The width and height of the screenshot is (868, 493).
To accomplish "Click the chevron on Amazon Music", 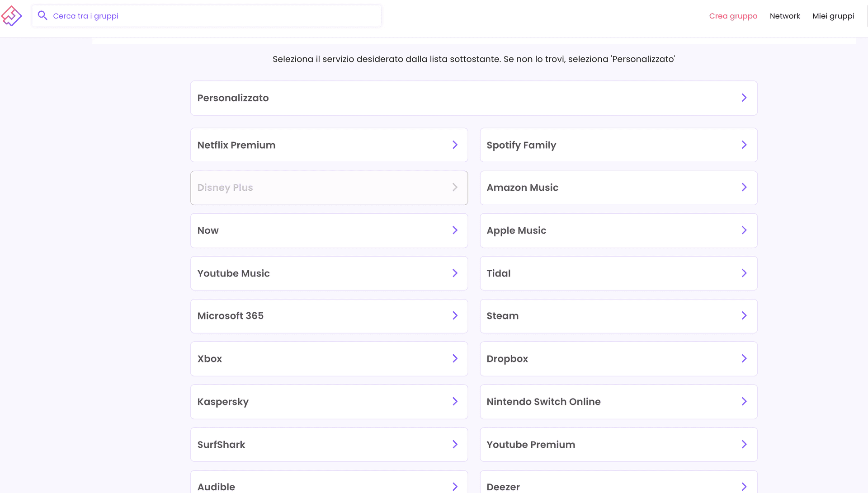I will click(x=744, y=187).
